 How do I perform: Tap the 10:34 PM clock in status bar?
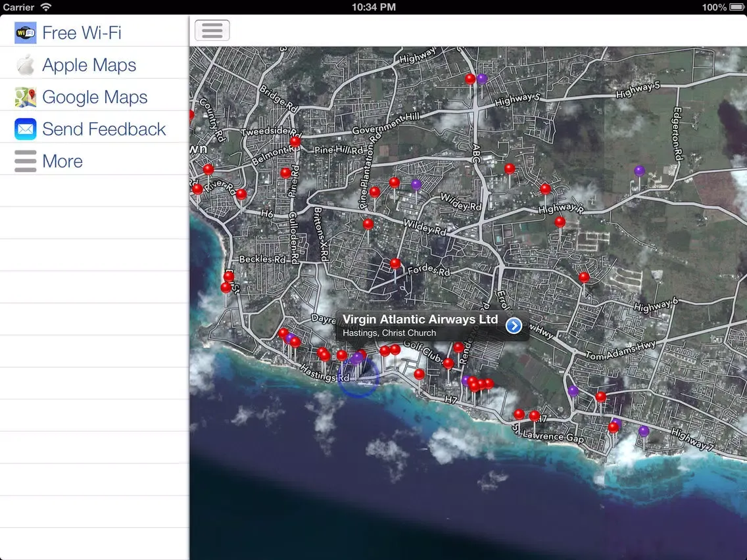point(373,7)
